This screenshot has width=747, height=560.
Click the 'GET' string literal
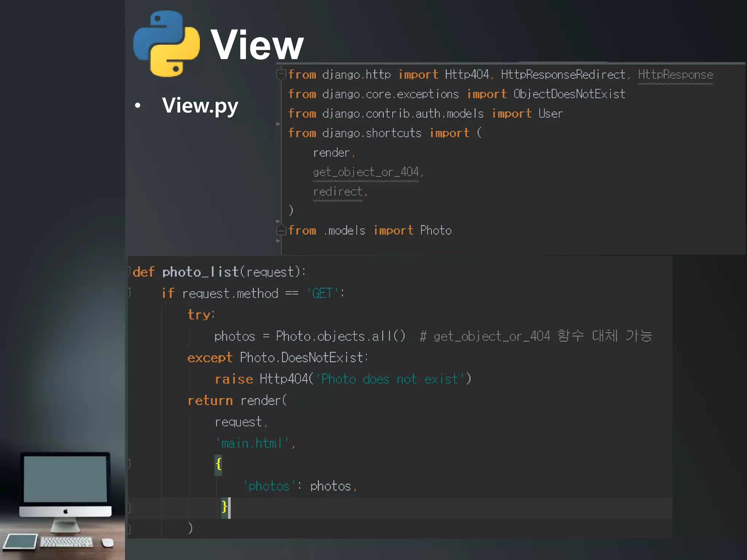coord(323,293)
